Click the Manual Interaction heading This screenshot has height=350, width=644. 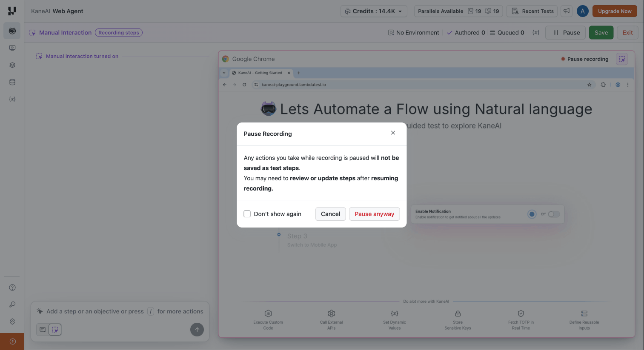(x=65, y=33)
